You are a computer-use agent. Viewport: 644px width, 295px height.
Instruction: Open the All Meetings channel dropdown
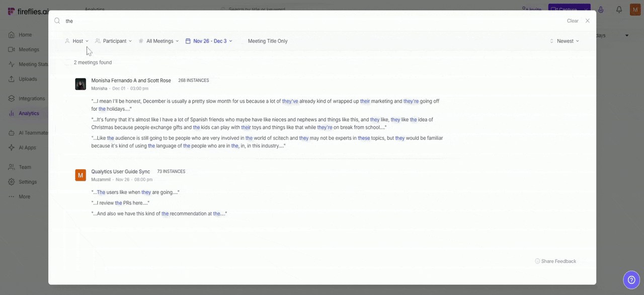pos(160,41)
